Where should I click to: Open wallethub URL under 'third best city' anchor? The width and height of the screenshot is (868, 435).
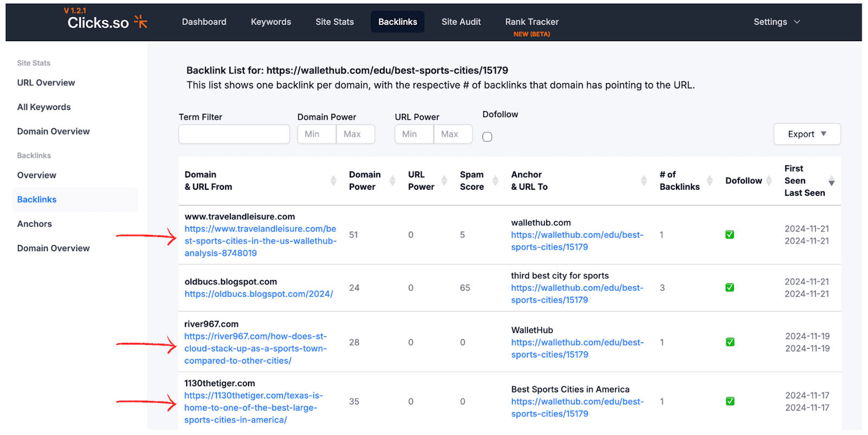(577, 294)
